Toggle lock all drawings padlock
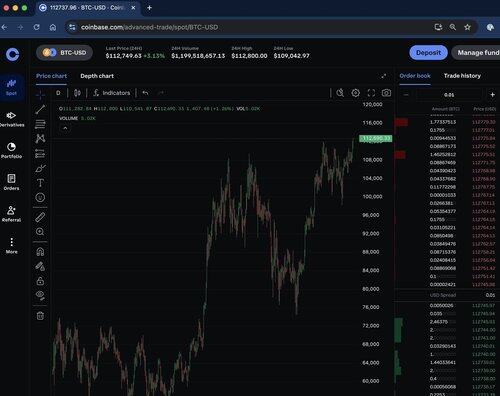This screenshot has width=500, height=396. click(x=40, y=281)
